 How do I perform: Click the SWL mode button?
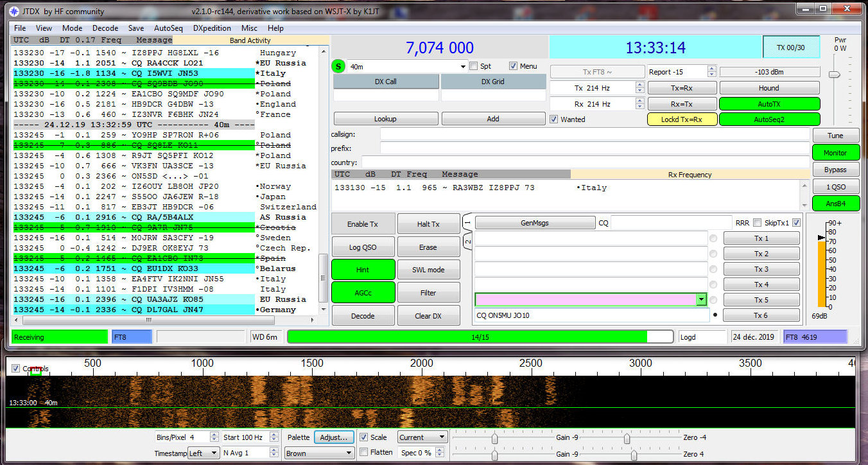coord(428,270)
